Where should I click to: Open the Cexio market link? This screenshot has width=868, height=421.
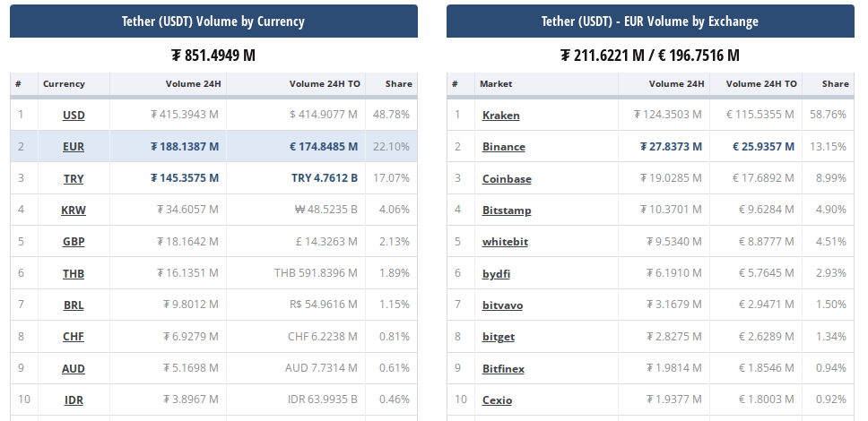pyautogui.click(x=497, y=400)
